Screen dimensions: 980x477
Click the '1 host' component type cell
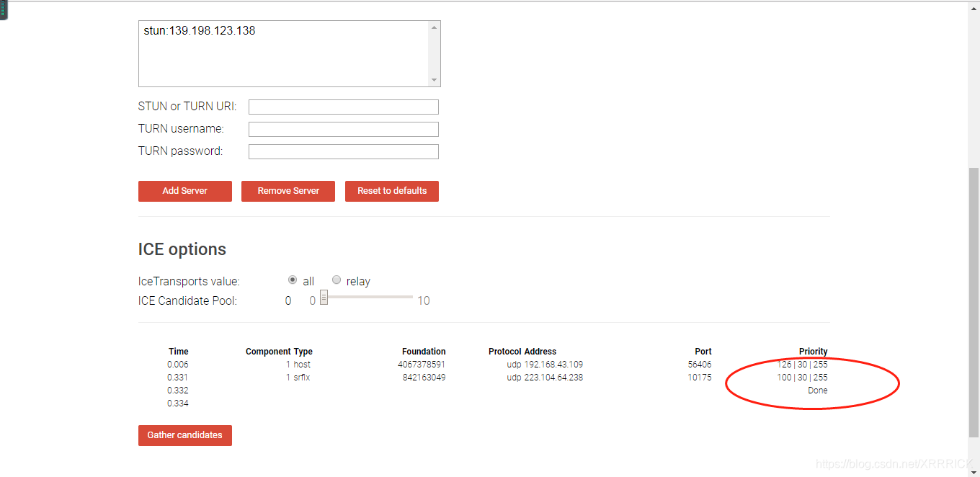pyautogui.click(x=298, y=365)
